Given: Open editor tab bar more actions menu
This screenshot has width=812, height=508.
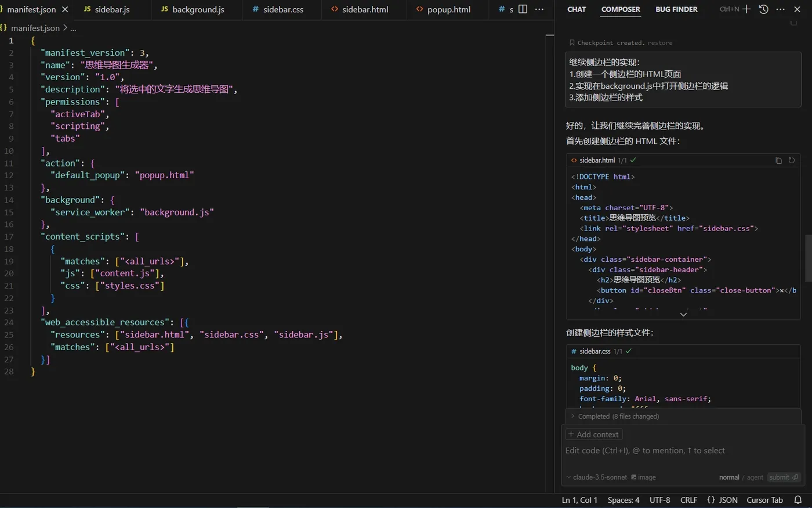Looking at the screenshot, I should point(539,9).
